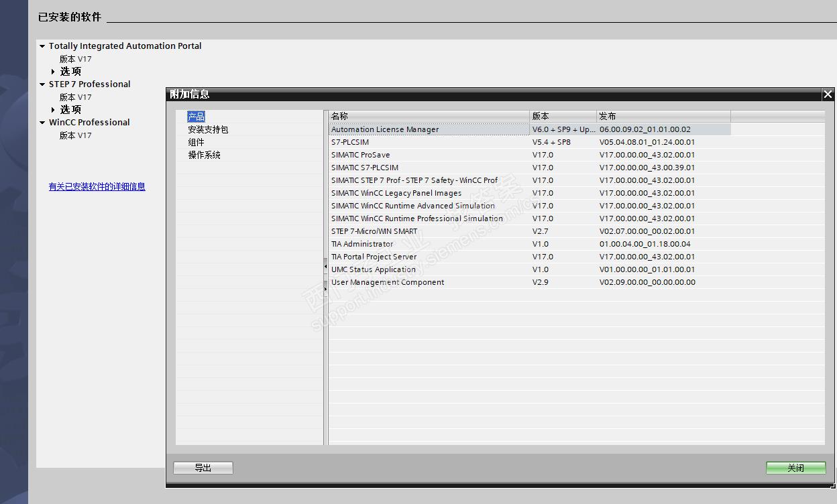Viewport: 837px width, 504px height.
Task: Select 操作系统 category
Action: 204,155
